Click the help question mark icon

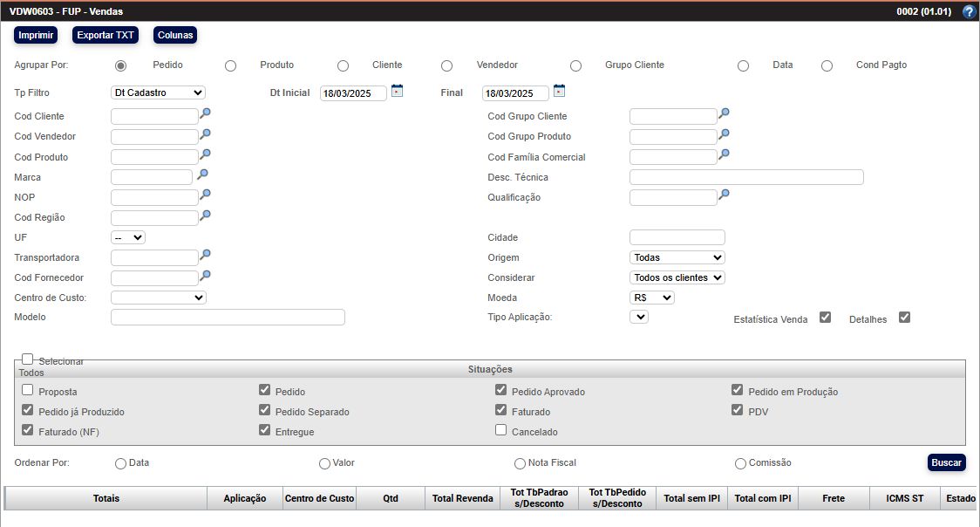tap(969, 12)
